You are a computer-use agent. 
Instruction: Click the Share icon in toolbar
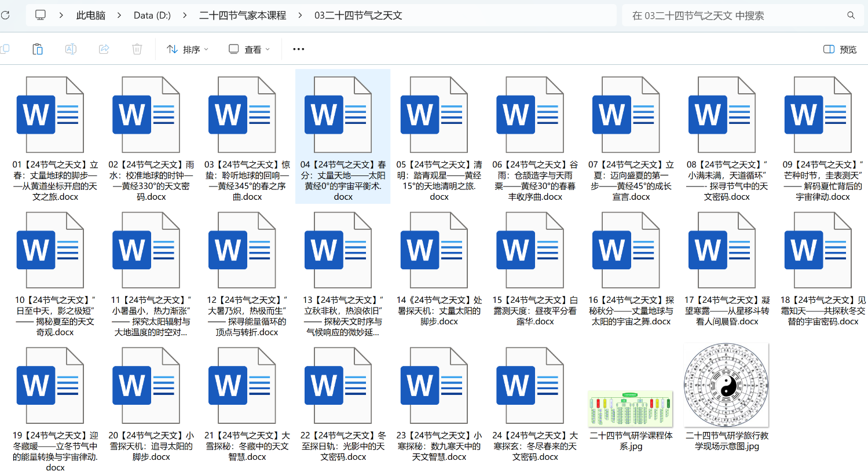tap(104, 49)
